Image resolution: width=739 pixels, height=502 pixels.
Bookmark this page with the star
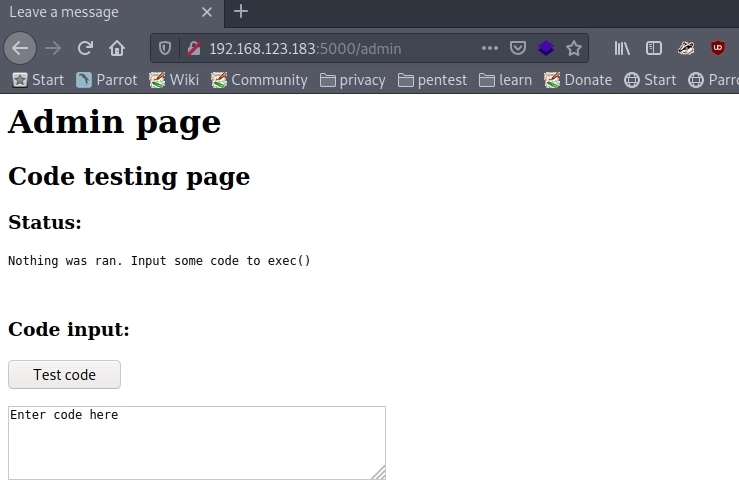(574, 48)
